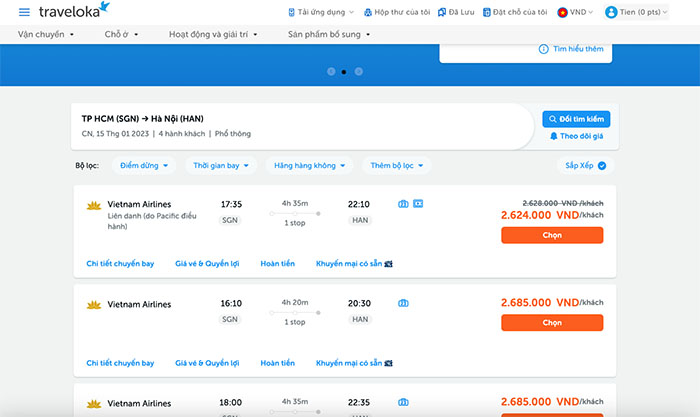Viewport: 700px width, 417px height.
Task: Click the "1 stop" label on 17:35 flight
Action: click(x=295, y=223)
